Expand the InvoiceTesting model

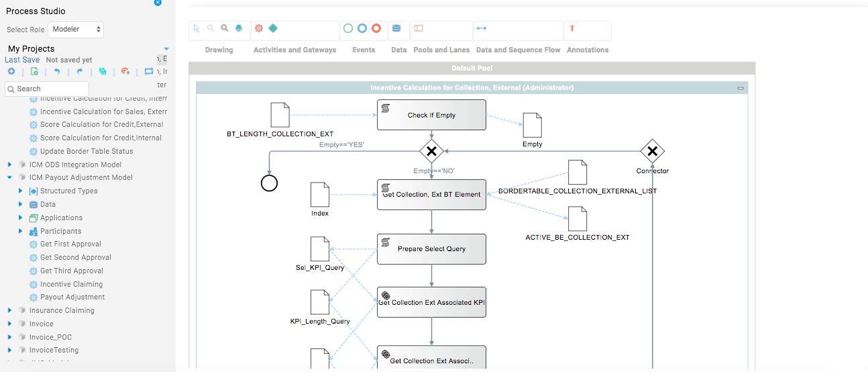pyautogui.click(x=9, y=350)
